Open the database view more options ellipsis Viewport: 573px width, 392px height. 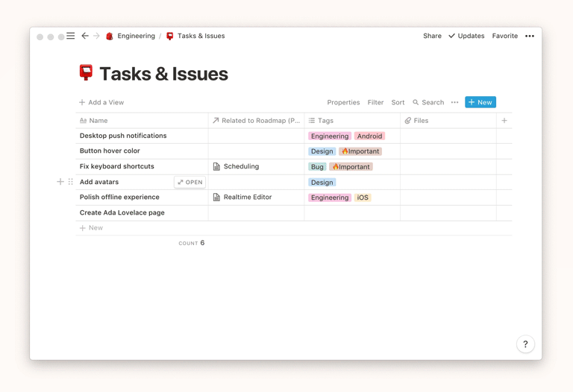tap(454, 102)
